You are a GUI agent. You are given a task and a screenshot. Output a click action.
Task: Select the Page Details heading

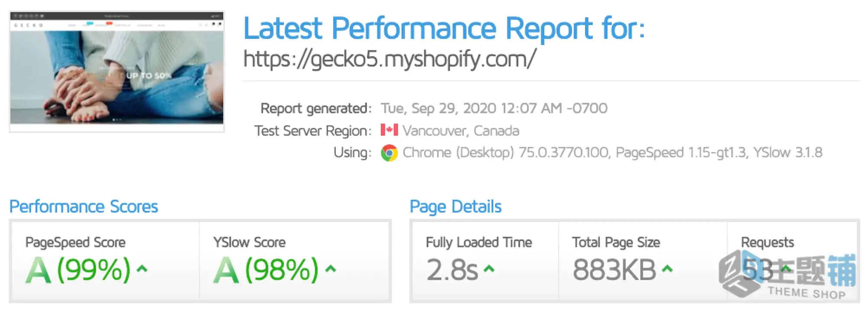(456, 207)
